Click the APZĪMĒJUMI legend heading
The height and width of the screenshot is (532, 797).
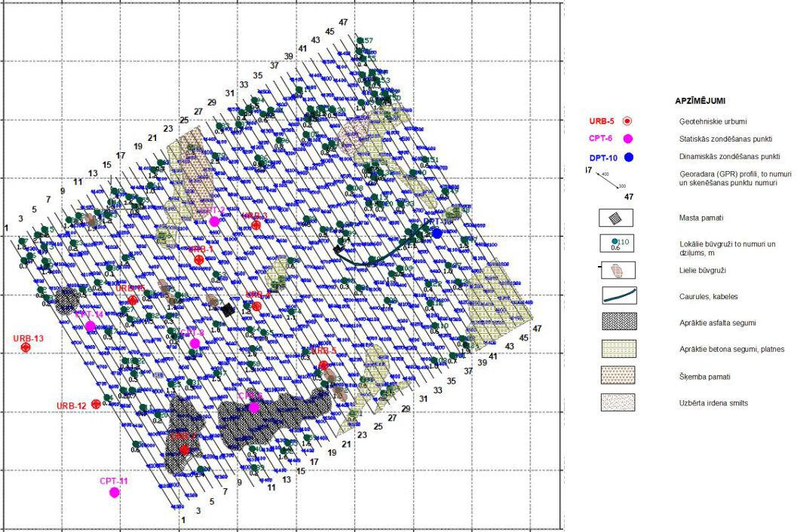pyautogui.click(x=700, y=100)
